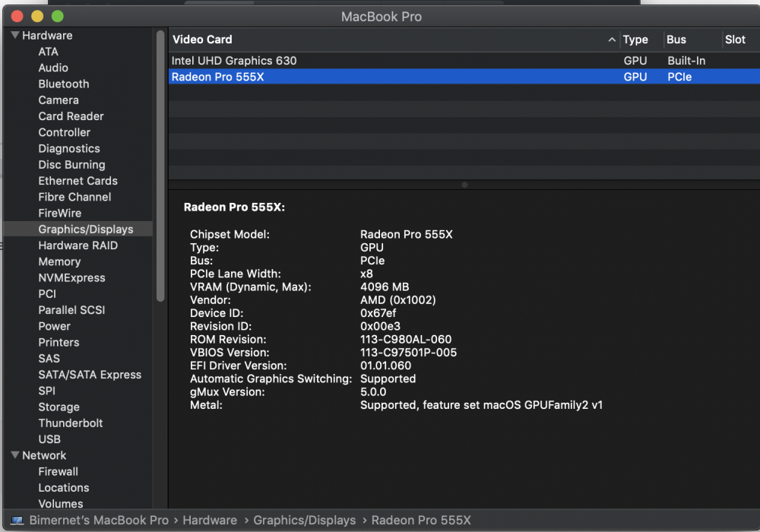Click Hardware in the path bar
Image resolution: width=760 pixels, height=532 pixels.
pos(210,520)
